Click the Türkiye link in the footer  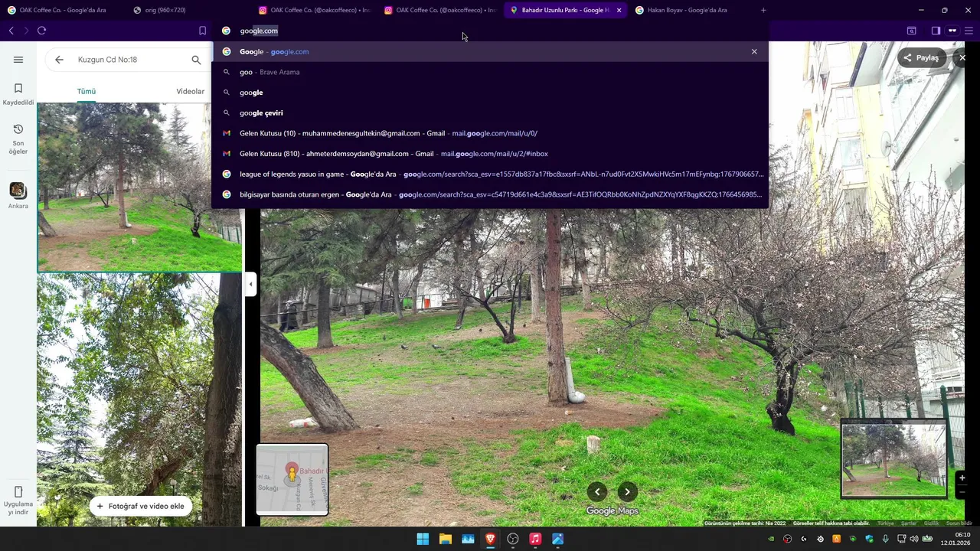coord(886,523)
